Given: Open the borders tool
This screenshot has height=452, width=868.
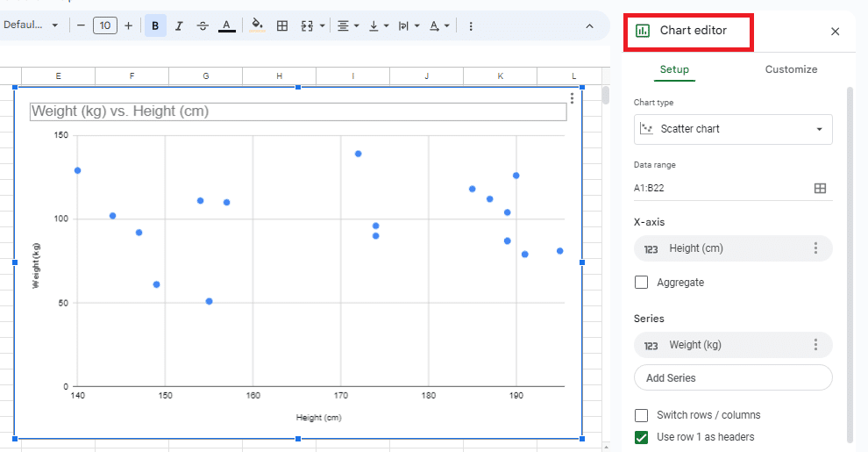Looking at the screenshot, I should 282,26.
